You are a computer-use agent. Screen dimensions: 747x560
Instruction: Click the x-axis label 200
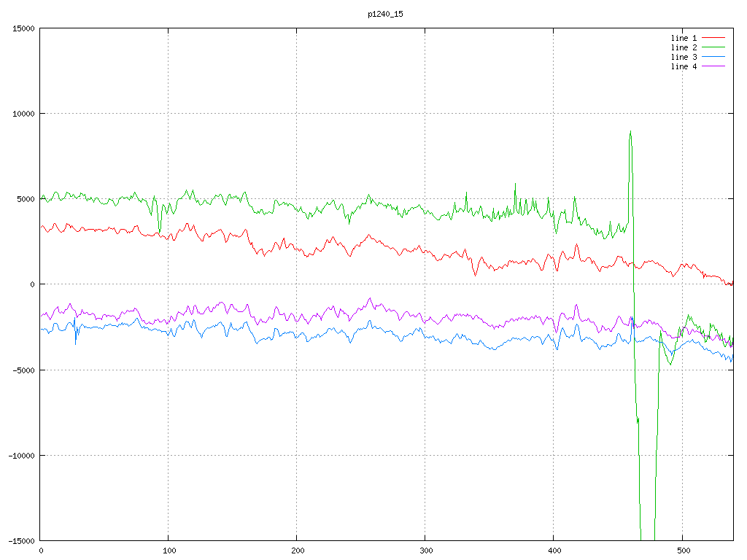pos(298,551)
